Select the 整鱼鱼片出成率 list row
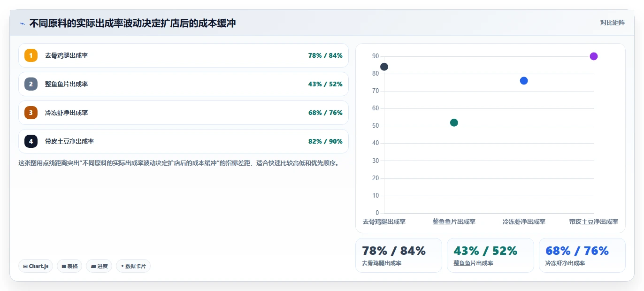644x291 pixels. [184, 84]
